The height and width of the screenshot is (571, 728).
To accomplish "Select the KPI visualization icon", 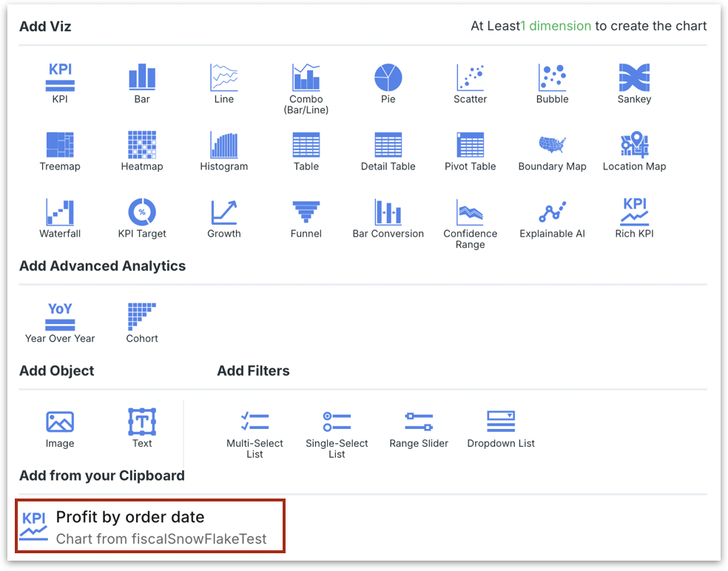I will pos(60,78).
